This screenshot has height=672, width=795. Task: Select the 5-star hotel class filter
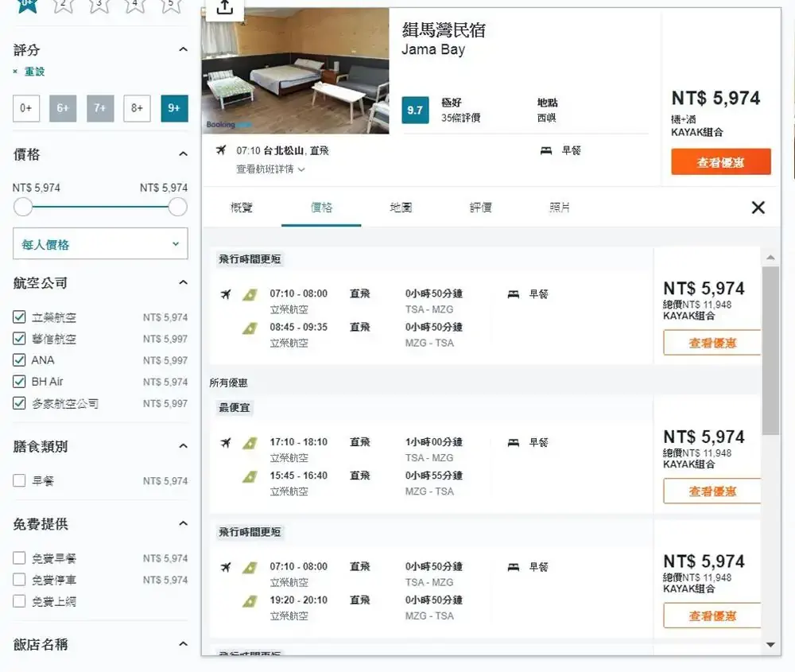pos(170,5)
